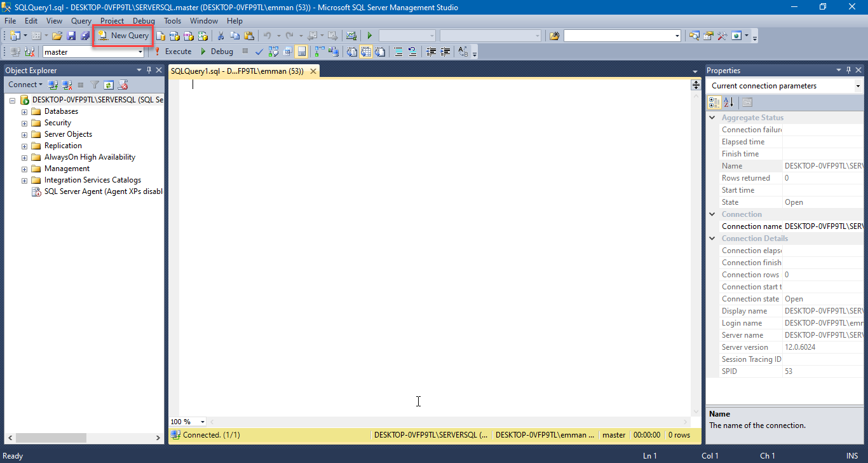
Task: Click the Increase Indent icon
Action: click(445, 52)
